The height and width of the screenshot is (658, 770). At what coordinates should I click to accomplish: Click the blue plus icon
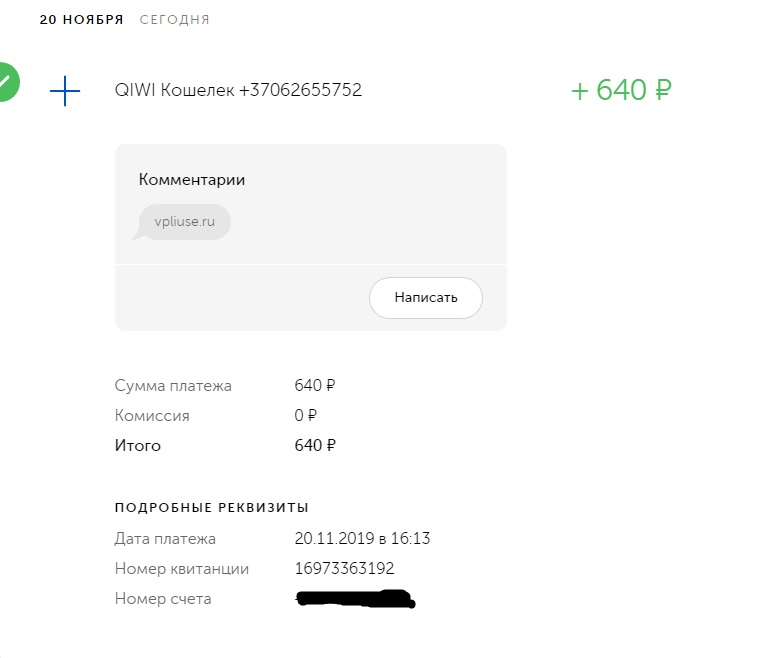click(x=65, y=91)
